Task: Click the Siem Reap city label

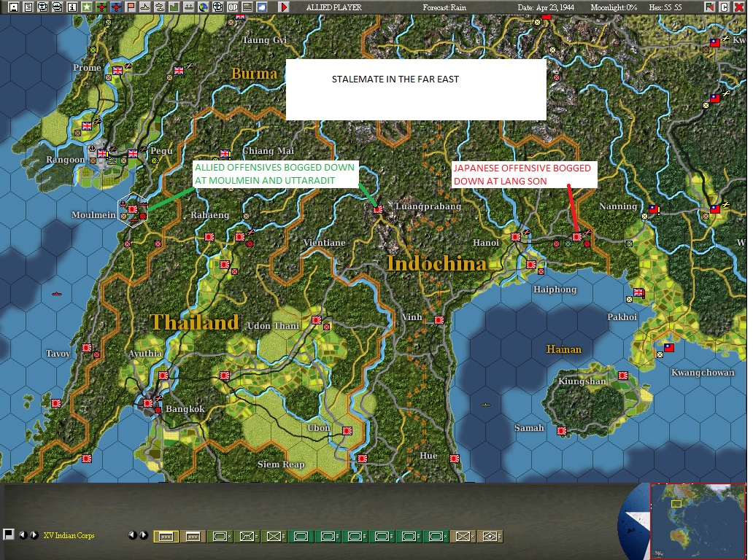Action: [281, 464]
